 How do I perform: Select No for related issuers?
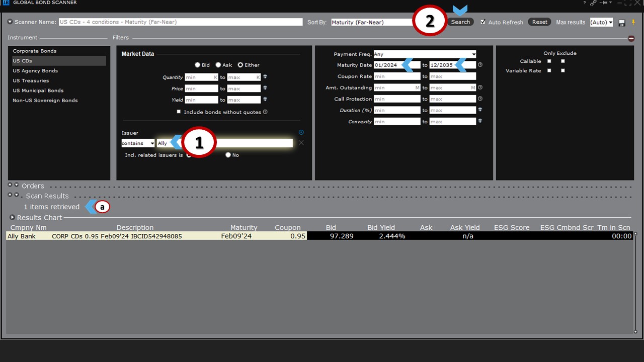pyautogui.click(x=228, y=155)
